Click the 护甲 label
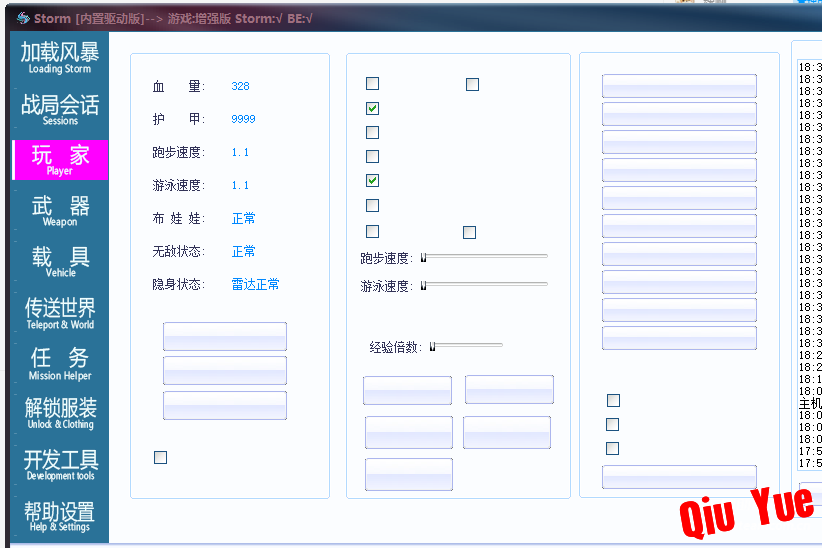This screenshot has height=548, width=822. 178,119
